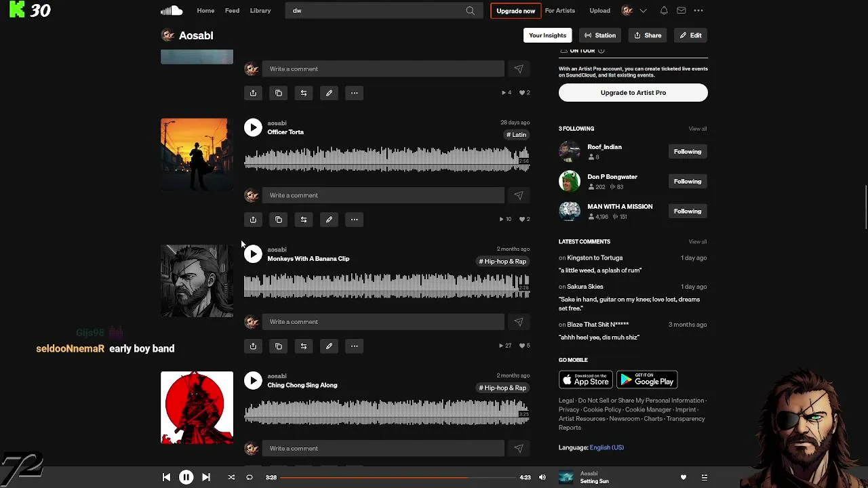Open more options for Monkeys With A Banana Clip
The height and width of the screenshot is (488, 868).
354,346
